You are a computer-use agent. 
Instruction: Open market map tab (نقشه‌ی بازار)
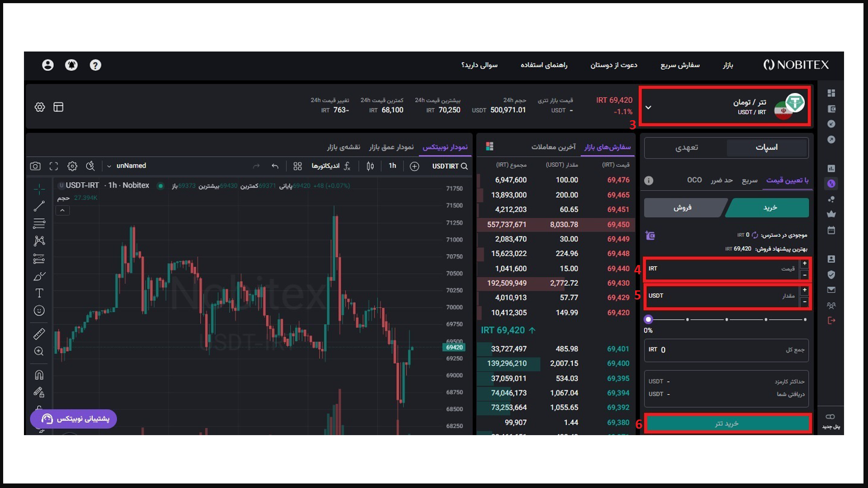(344, 147)
